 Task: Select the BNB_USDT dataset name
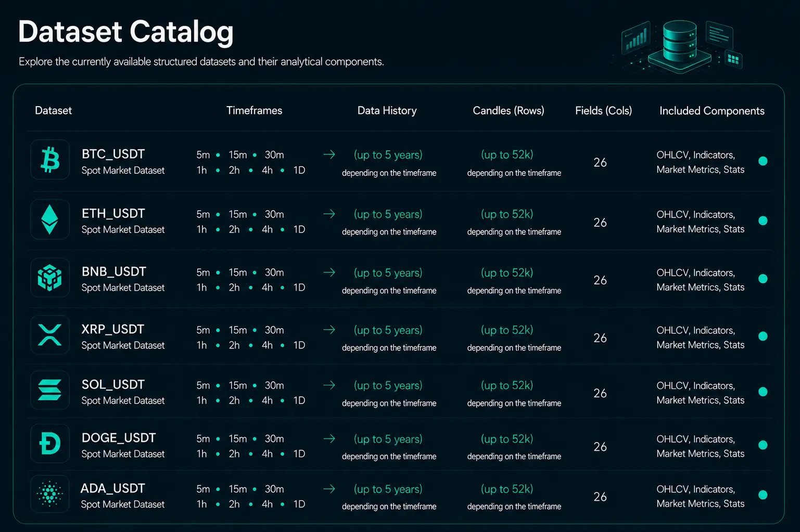[x=113, y=271]
